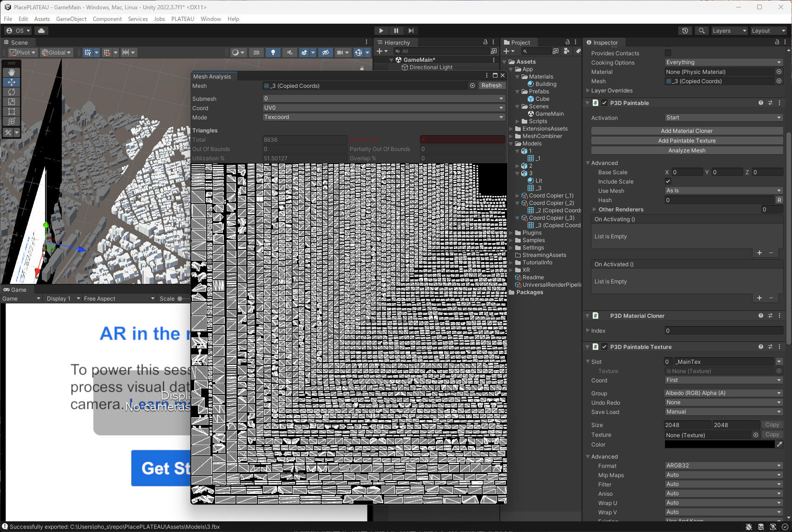Open the Component menu

(x=107, y=19)
